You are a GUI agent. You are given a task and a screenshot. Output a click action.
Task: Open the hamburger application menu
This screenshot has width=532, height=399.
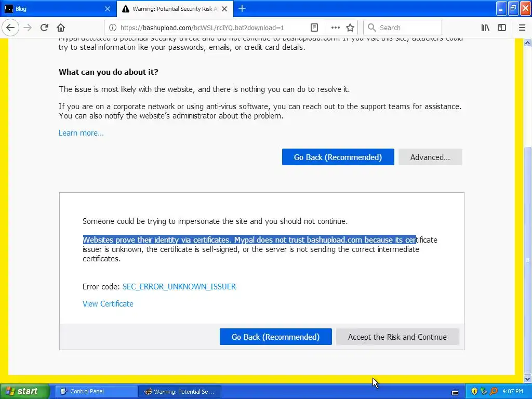[x=522, y=28]
